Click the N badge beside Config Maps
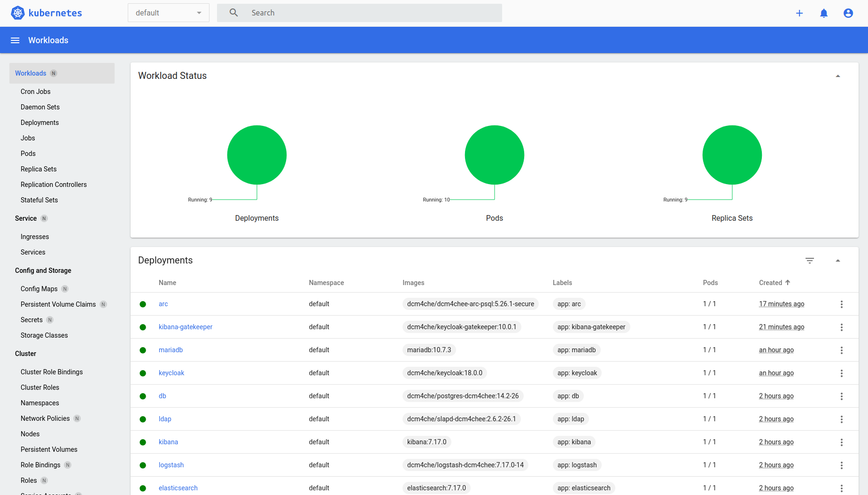This screenshot has width=868, height=495. point(65,289)
